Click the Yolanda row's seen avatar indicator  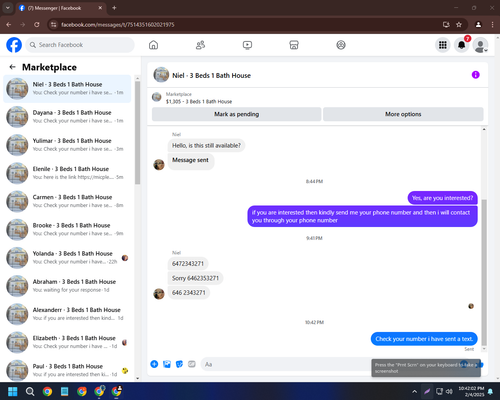[125, 258]
